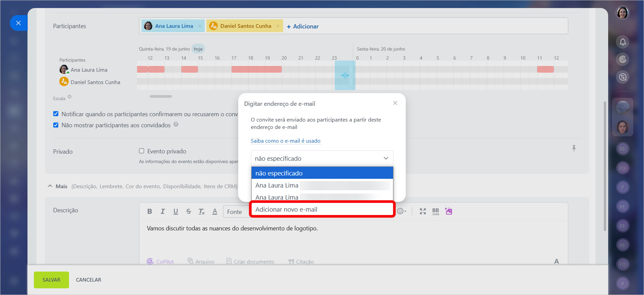Toggle the text size A icon in editor footer
This screenshot has width=644, height=295.
tap(557, 261)
